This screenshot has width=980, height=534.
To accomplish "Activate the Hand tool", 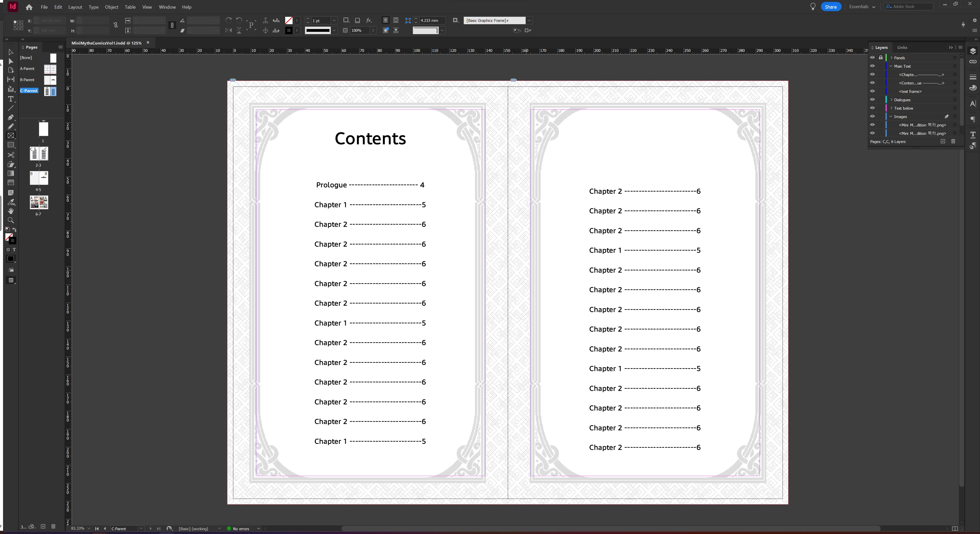I will pos(11,211).
